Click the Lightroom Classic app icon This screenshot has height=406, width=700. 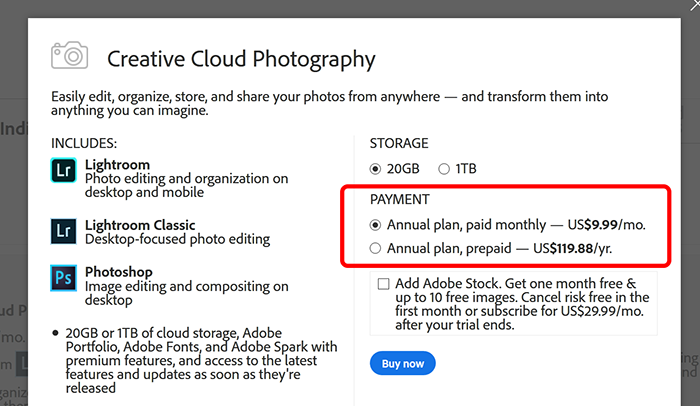tap(63, 231)
